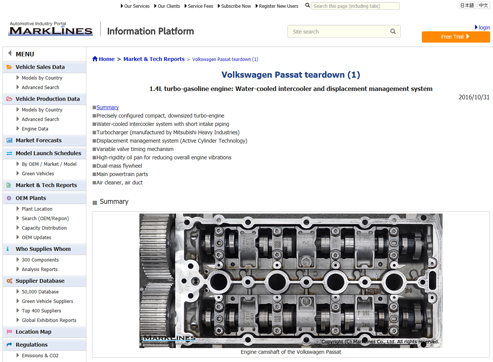Open Models by Country under Vehicle Sales

(42, 78)
